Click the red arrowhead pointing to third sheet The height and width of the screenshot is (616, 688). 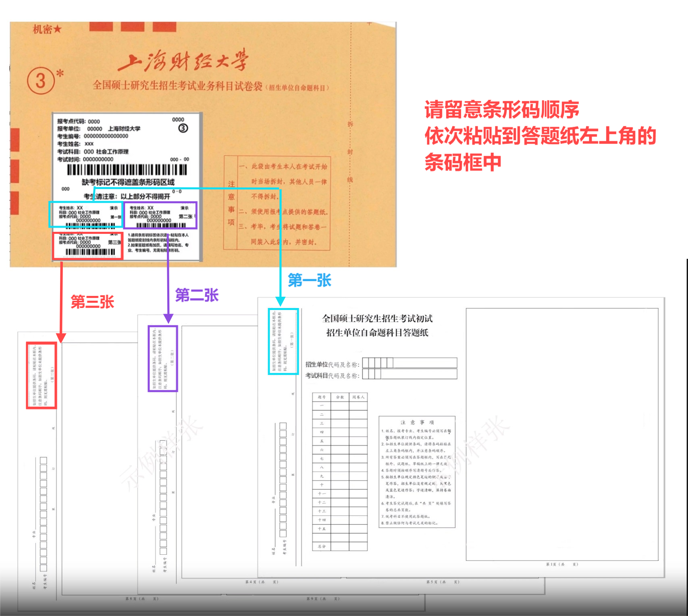click(61, 337)
